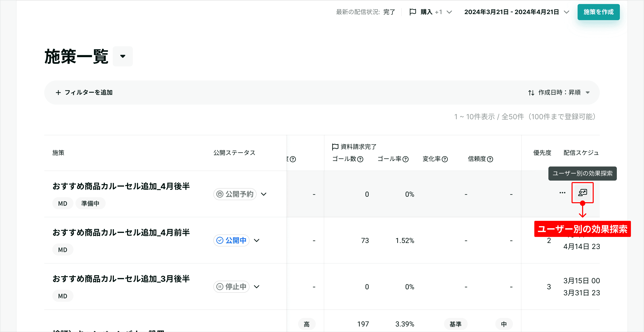644x332 pixels.
Task: Open おすすめ商品カルーセル追加_4月前半 campaign
Action: (121, 233)
